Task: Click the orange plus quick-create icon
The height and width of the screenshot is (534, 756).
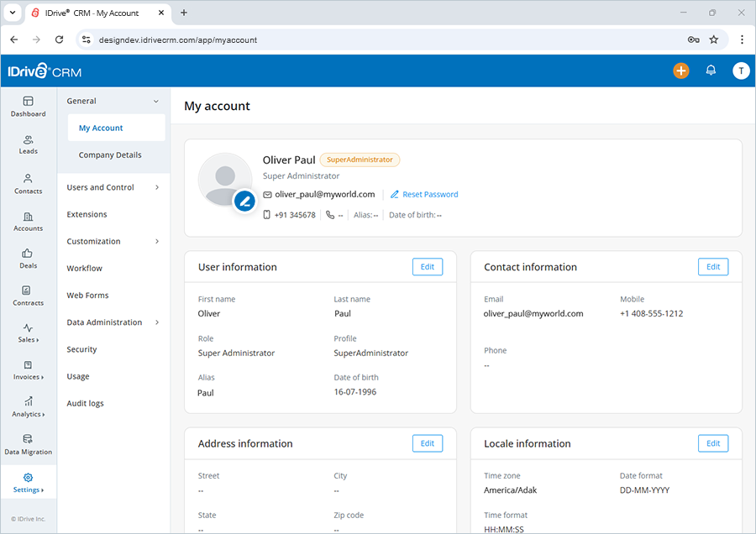Action: coord(681,71)
